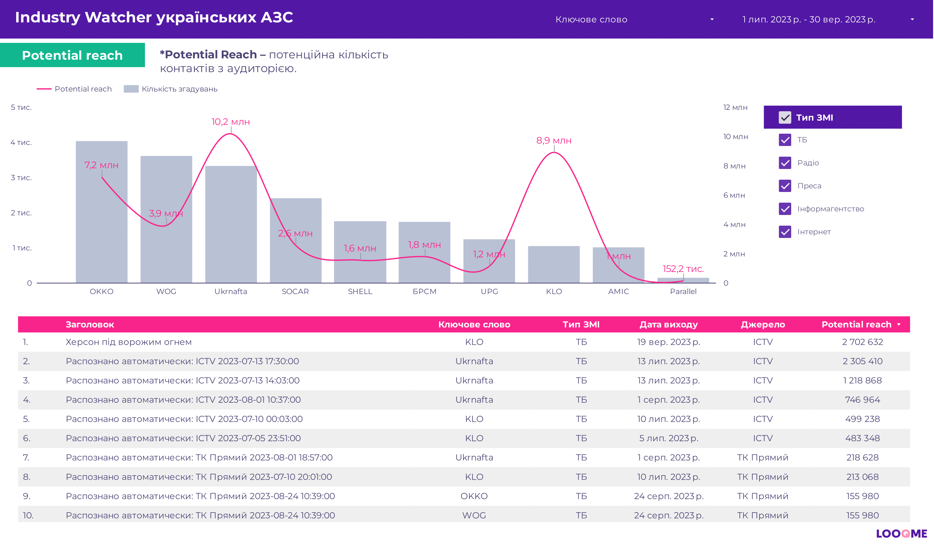Open the Херсон під ворожим огнем row

tap(128, 342)
